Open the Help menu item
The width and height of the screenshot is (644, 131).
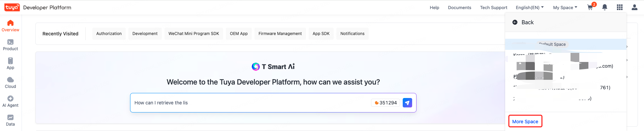coord(434,7)
